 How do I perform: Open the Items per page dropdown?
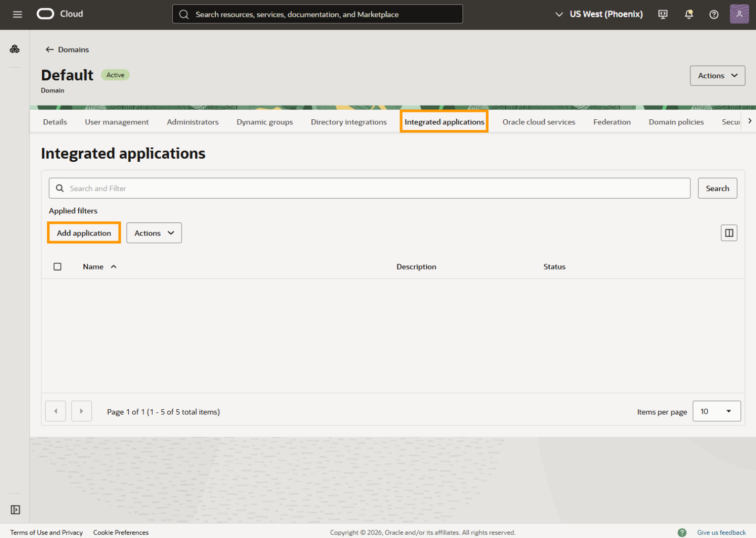coord(717,411)
